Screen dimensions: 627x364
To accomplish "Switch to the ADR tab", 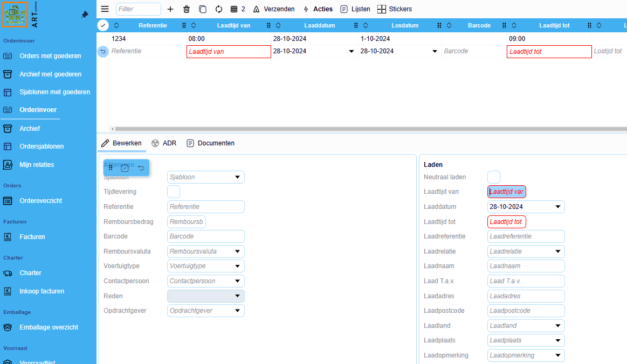I will click(164, 143).
